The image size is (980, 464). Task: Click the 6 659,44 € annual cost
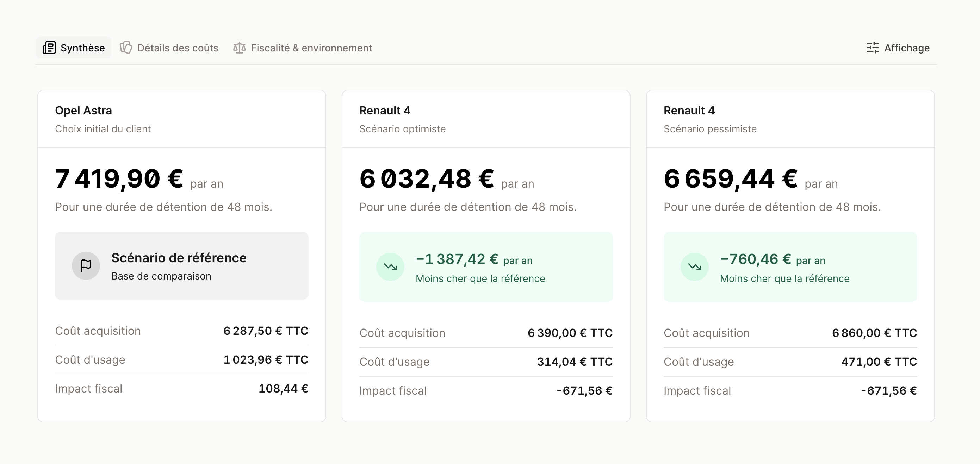point(731,178)
